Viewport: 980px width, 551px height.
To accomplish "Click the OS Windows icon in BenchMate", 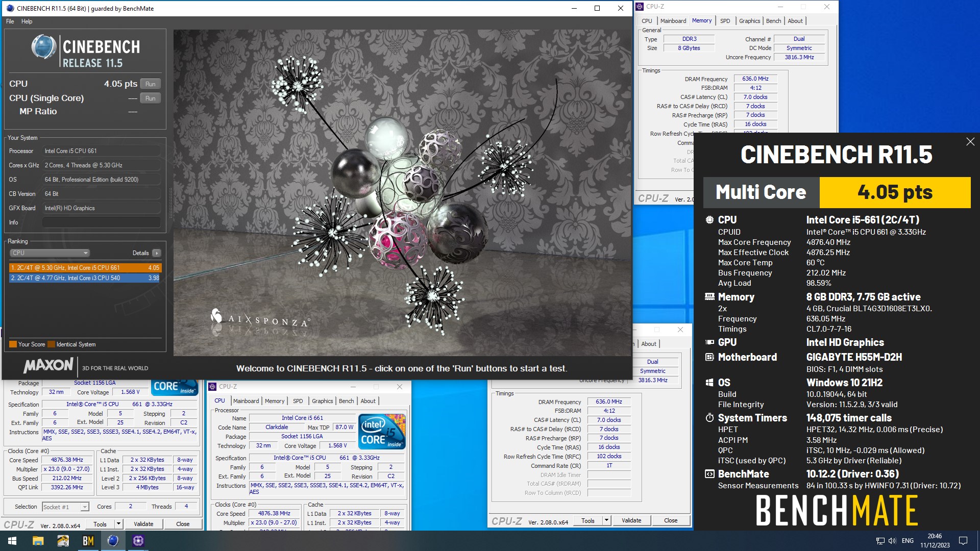I will (709, 383).
